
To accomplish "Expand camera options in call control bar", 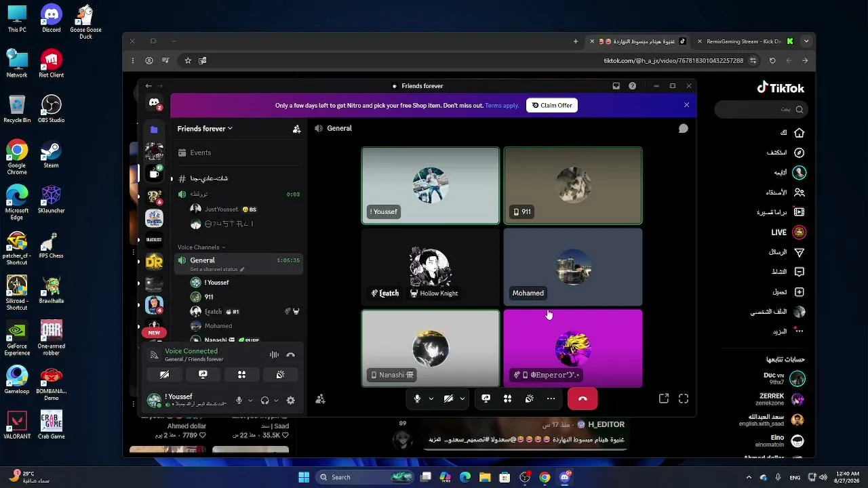I will (462, 399).
